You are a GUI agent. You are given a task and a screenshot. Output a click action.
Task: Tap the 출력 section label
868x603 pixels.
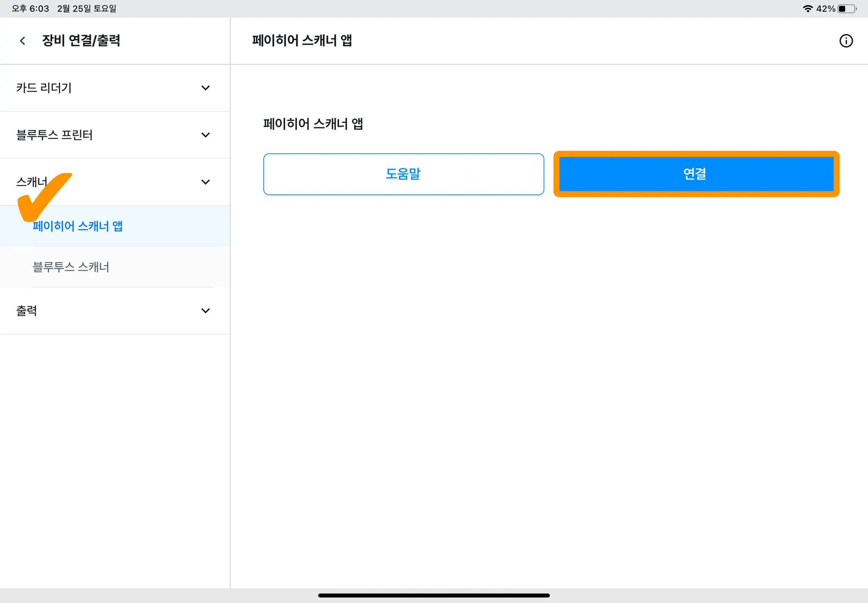(26, 311)
